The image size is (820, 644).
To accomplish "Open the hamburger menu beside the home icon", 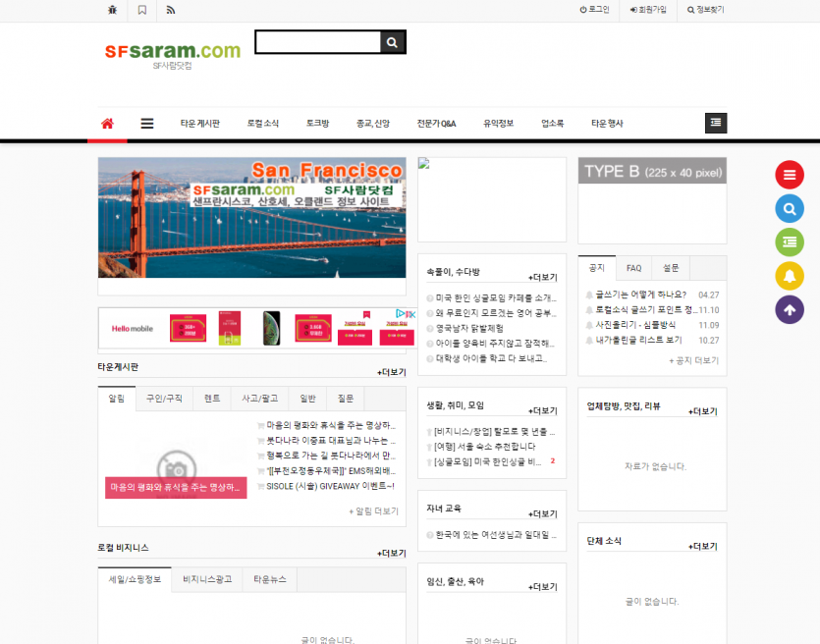I will (x=147, y=124).
